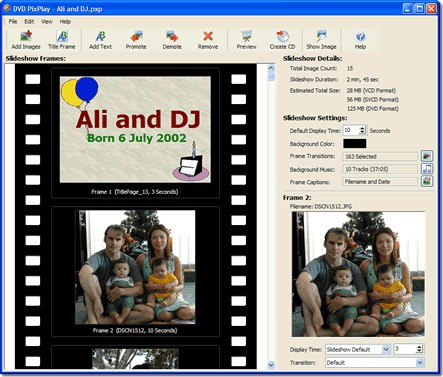443x377 pixels.
Task: Pick the black Background Color swatch
Action: click(x=355, y=144)
